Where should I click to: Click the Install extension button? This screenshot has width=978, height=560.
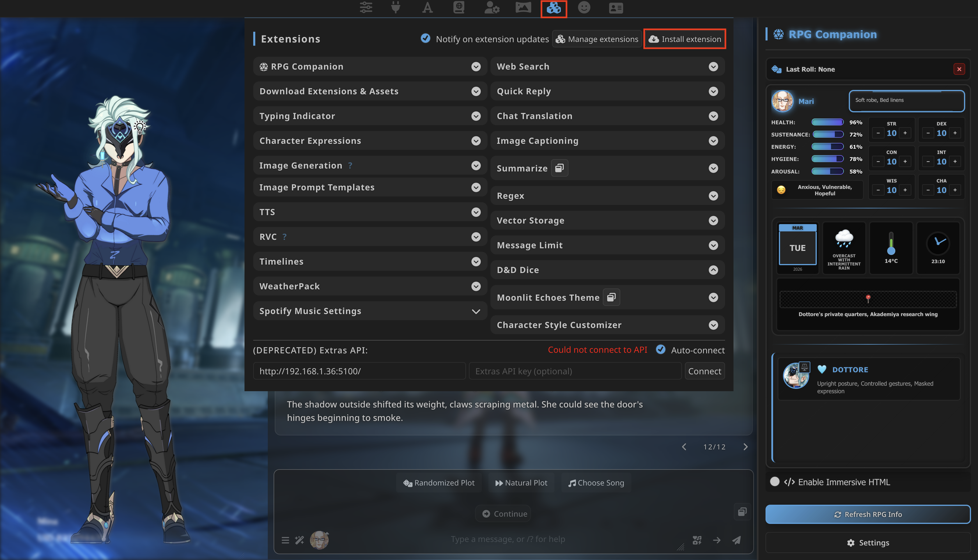pos(685,39)
